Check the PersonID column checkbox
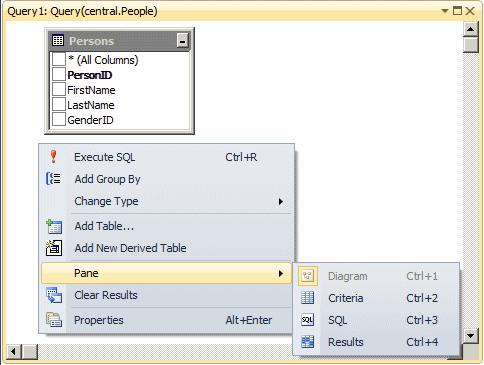Screen dimensions: 484x365 (x=59, y=75)
